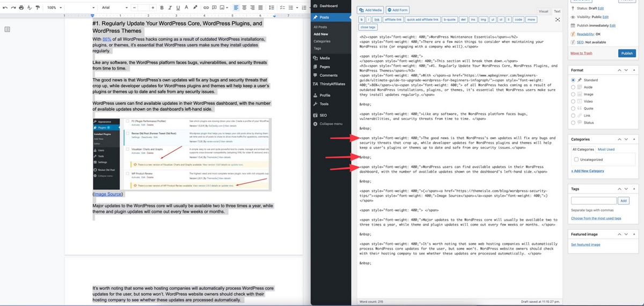This screenshot has height=306, width=644.
Task: Open line spacing options in Docs
Action: point(271,8)
